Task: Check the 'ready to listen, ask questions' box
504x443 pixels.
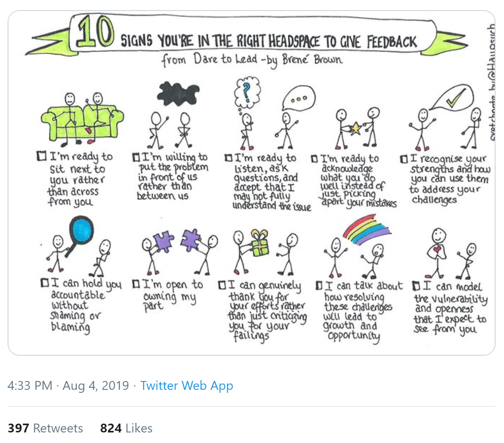Action: [228, 158]
